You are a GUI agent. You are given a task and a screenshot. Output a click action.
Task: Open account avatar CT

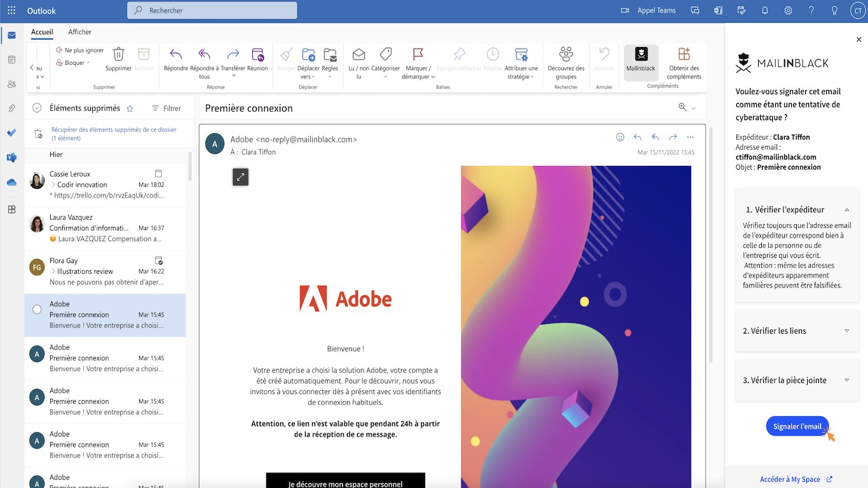click(858, 10)
